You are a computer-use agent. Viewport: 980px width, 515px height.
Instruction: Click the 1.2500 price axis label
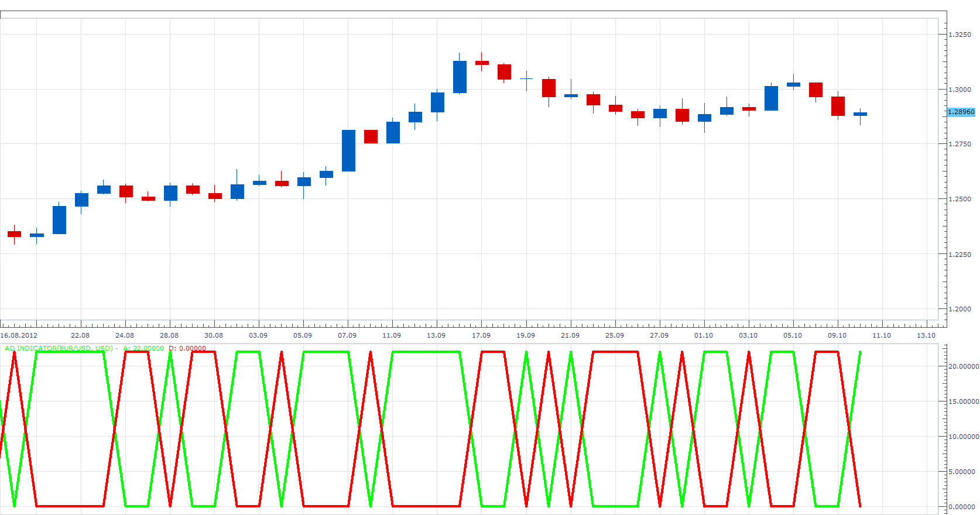[960, 199]
